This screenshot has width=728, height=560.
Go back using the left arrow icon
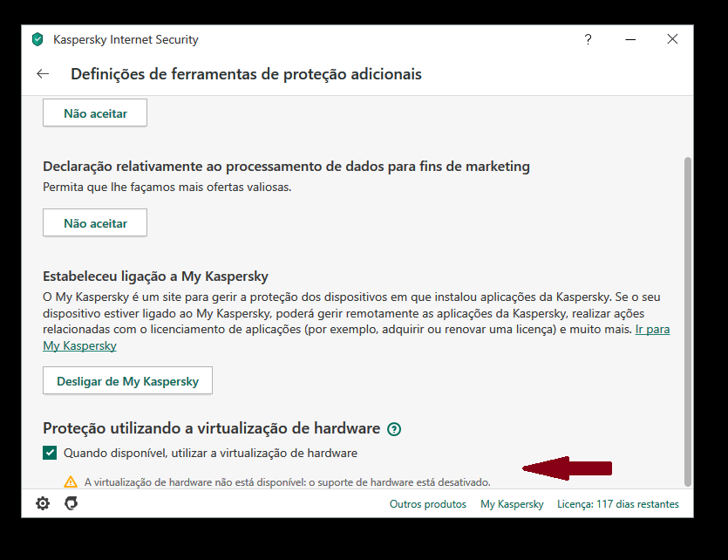tap(43, 74)
